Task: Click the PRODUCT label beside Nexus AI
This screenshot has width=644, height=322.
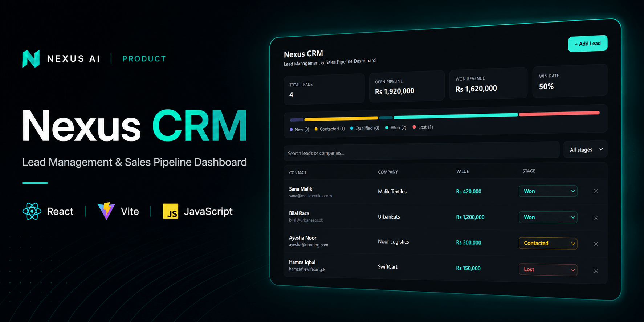Action: pyautogui.click(x=144, y=59)
